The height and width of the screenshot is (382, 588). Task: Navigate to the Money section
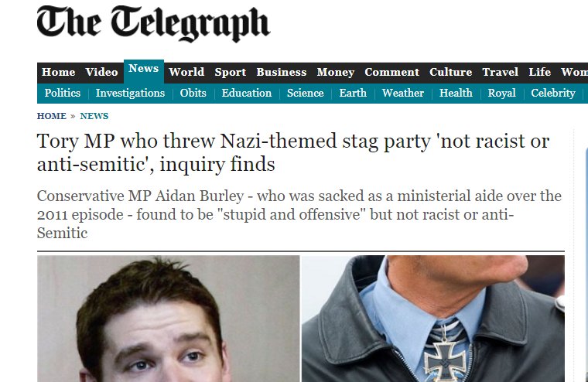point(335,72)
